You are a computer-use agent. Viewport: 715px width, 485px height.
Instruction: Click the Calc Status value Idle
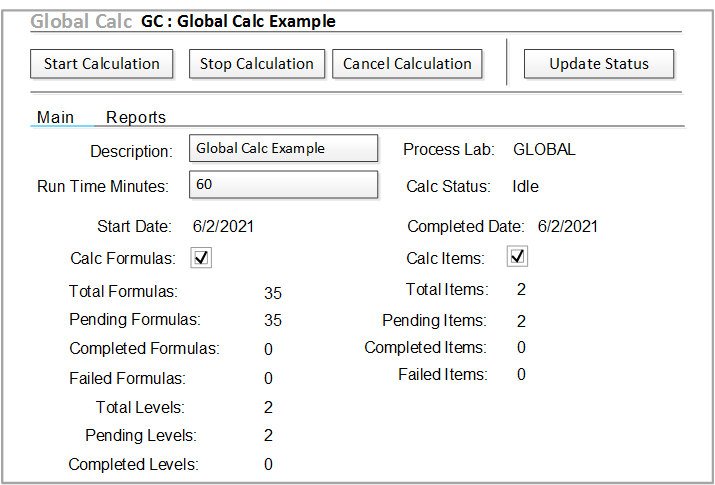pos(525,186)
